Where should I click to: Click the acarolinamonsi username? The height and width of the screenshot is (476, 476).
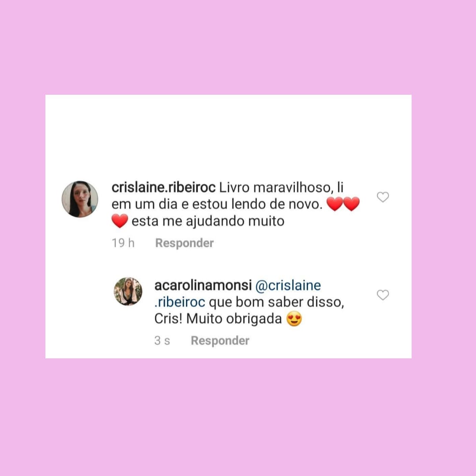tap(203, 285)
